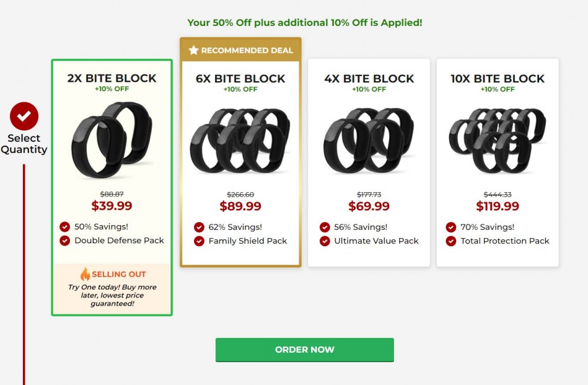This screenshot has width=588, height=385.
Task: Click the flame icon beside Selling Out
Action: pyautogui.click(x=85, y=274)
